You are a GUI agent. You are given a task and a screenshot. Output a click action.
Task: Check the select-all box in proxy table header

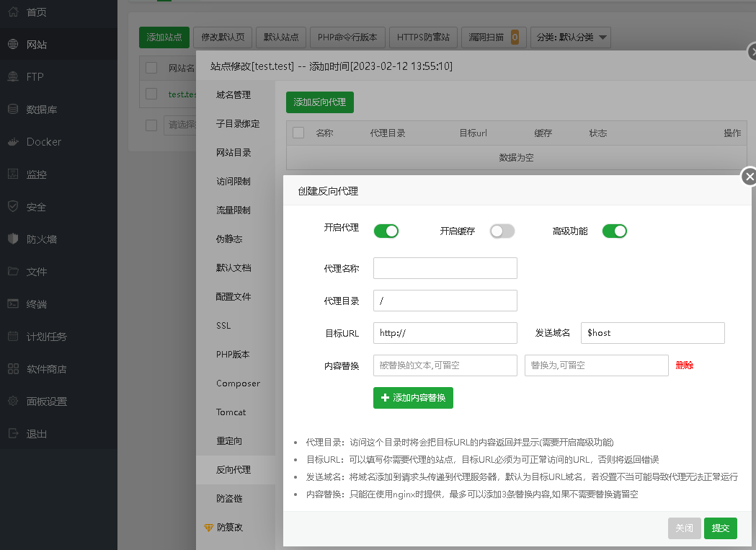[x=298, y=133]
